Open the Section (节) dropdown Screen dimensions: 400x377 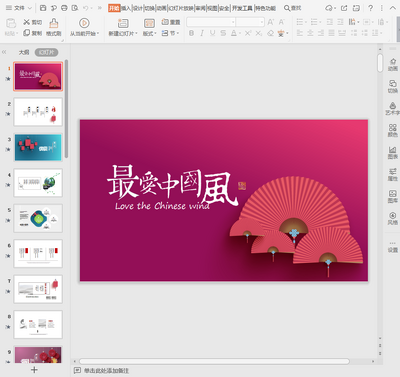point(171,33)
